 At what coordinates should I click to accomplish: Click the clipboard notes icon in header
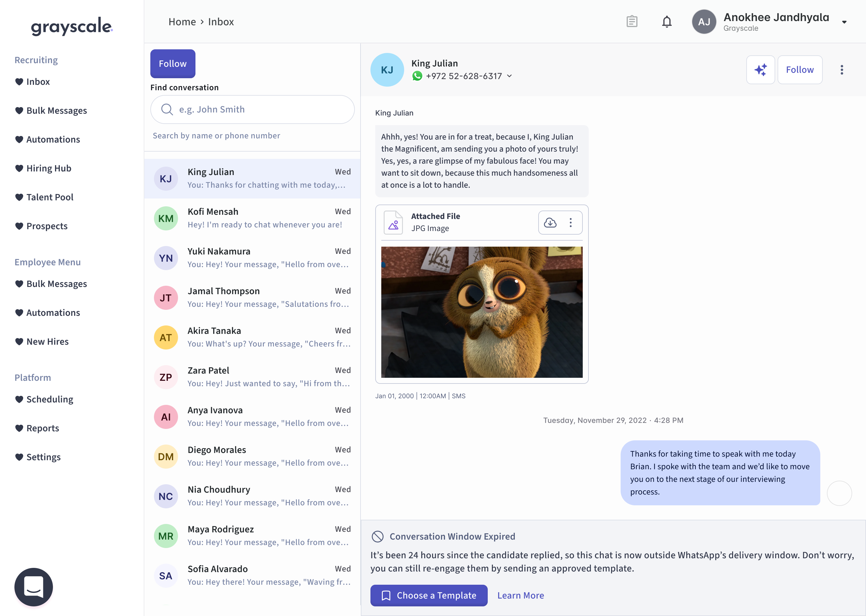click(x=632, y=22)
